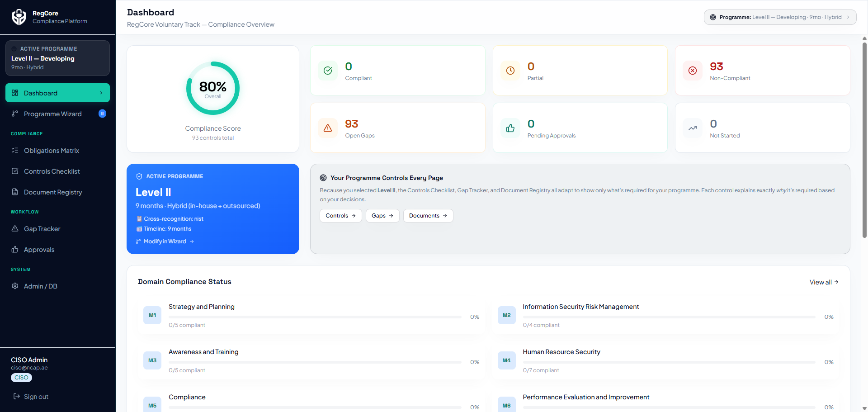Click the M2 domain badge
Viewport: 868px width, 412px height.
click(x=507, y=315)
